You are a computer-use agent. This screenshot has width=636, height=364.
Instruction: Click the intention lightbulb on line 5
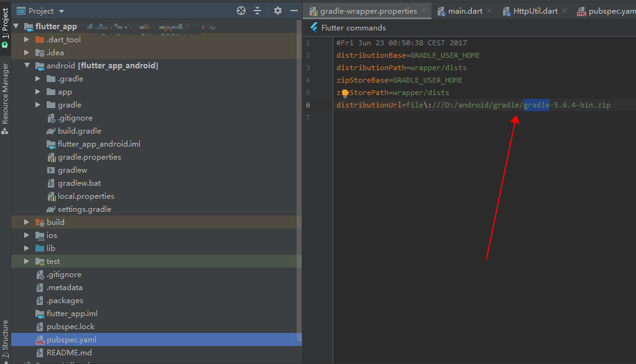[x=345, y=93]
